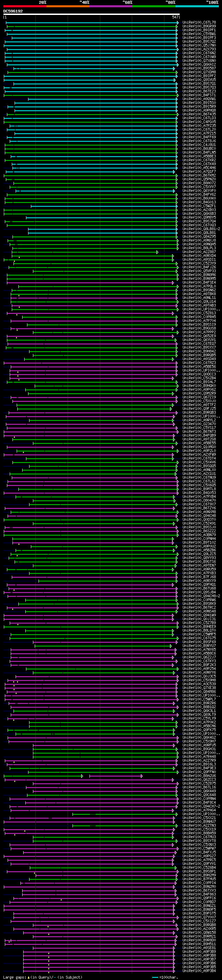
Task: Select hit UniRef100_A9P3B4
Action: pyautogui.click(x=199, y=971)
